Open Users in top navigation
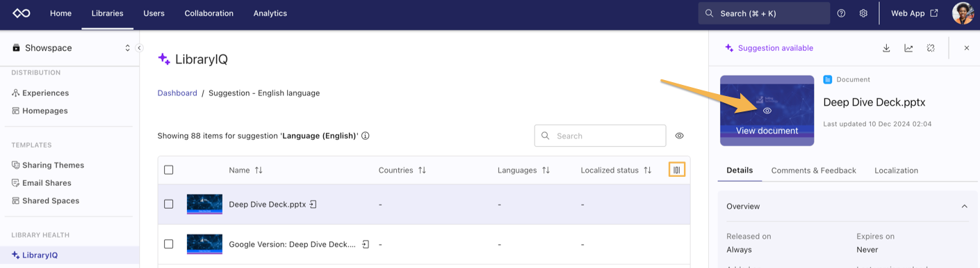Viewport: 980px width, 268px height. [x=154, y=13]
